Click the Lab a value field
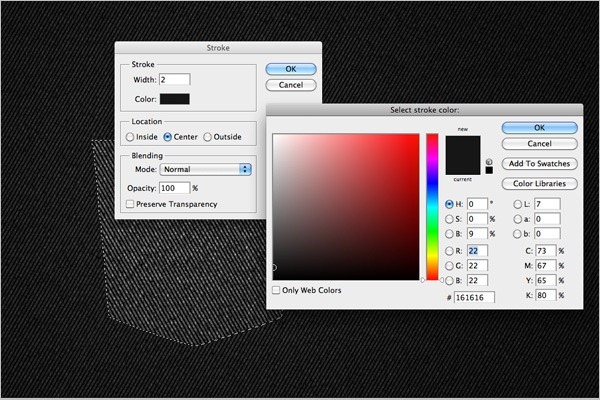 pos(547,219)
